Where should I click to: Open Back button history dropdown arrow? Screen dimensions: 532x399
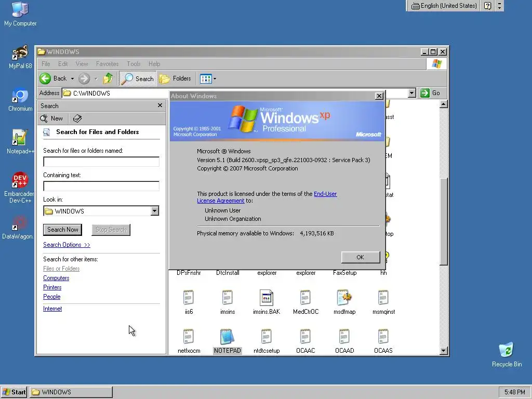[x=72, y=79]
